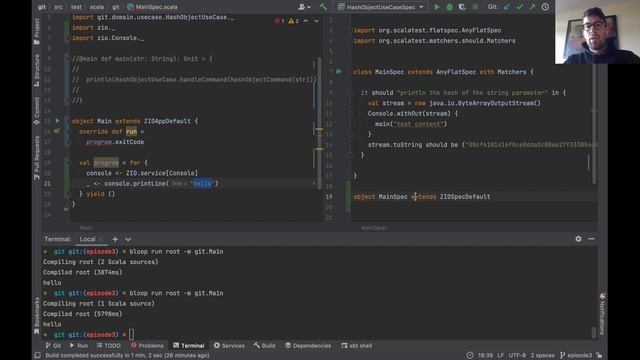Change line separator LF widget
Screen dimensions: 640x360
(x=501, y=356)
